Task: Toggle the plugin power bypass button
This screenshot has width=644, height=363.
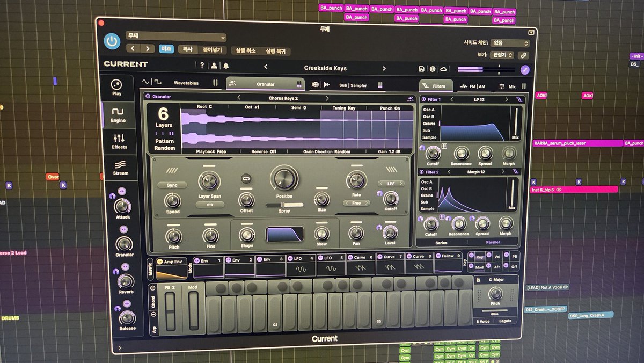Action: [x=112, y=41]
